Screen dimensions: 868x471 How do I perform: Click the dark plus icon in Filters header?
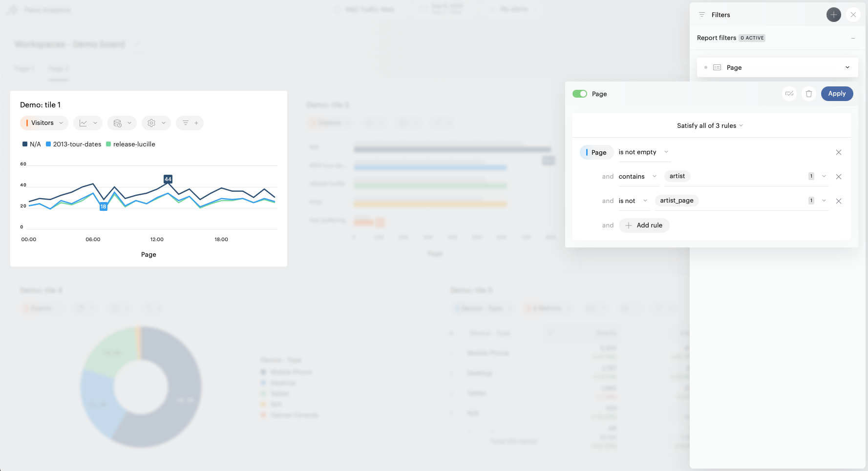(833, 15)
